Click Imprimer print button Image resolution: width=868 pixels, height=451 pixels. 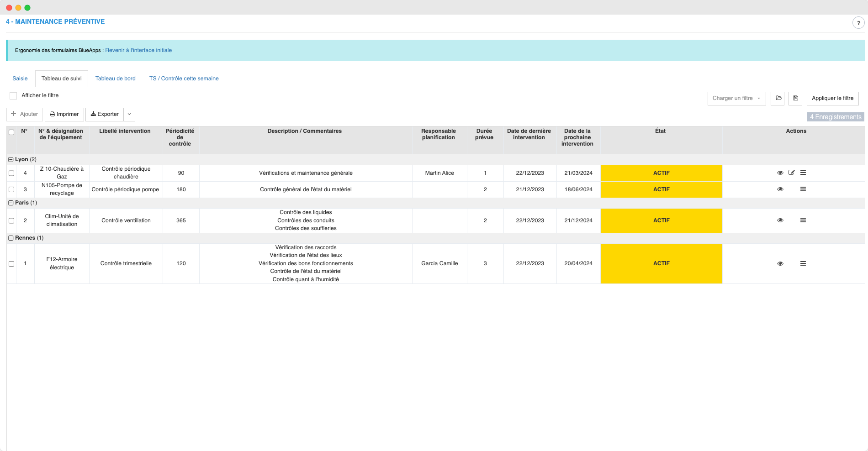click(x=64, y=114)
